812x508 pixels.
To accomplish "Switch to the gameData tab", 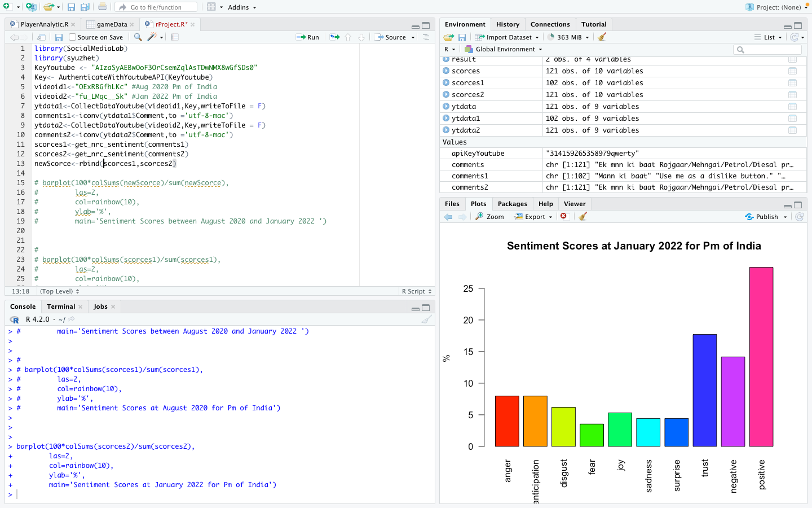I will tap(112, 24).
